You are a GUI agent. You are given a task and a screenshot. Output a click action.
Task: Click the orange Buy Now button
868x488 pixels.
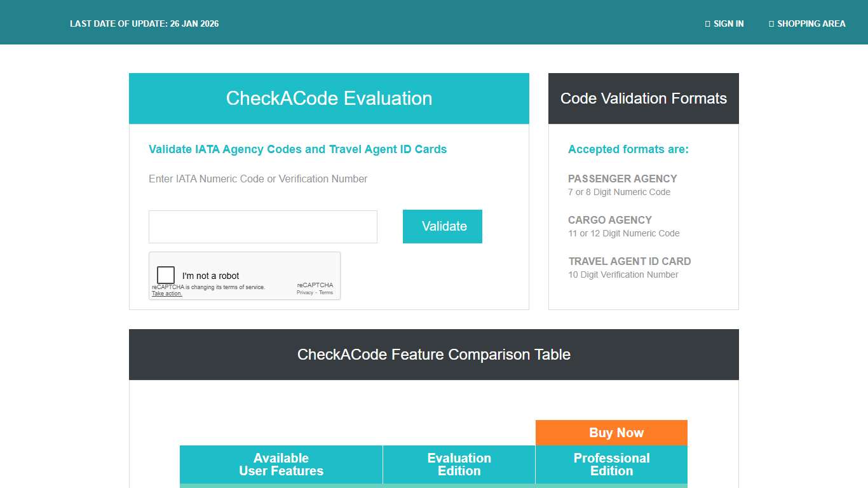pos(611,433)
